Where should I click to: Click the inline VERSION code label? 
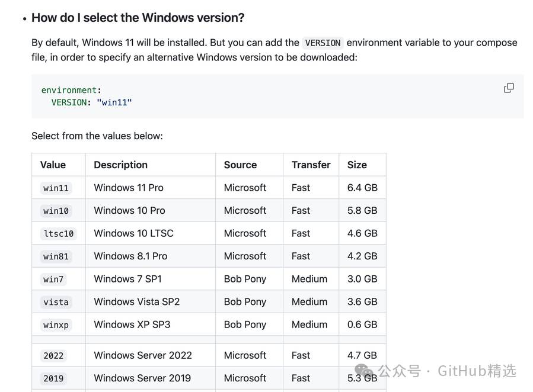[x=323, y=43]
